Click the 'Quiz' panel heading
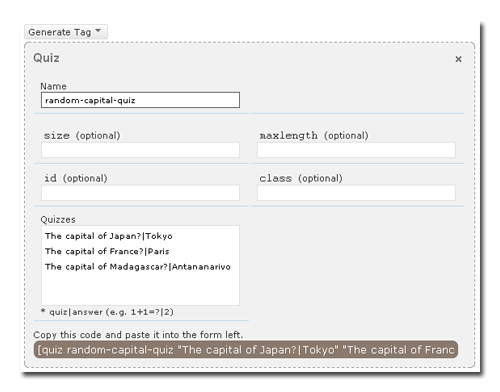The width and height of the screenshot is (500, 392). 46,58
